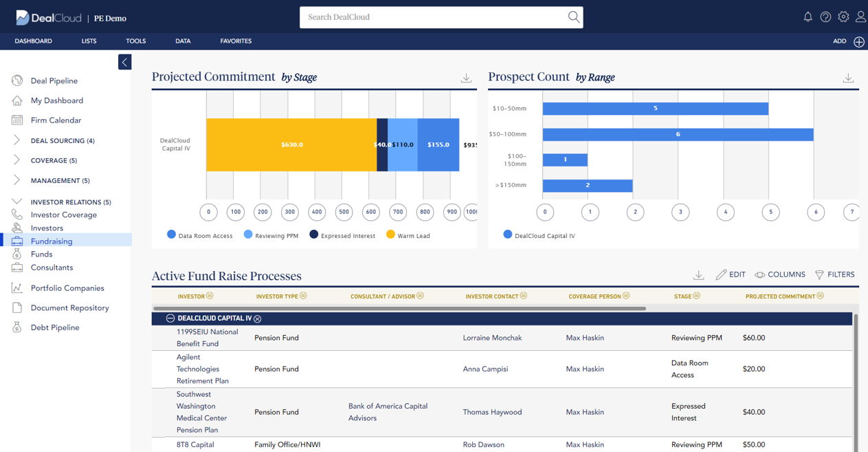This screenshot has width=868, height=452.
Task: Click the Add label in the navigation bar
Action: click(840, 41)
